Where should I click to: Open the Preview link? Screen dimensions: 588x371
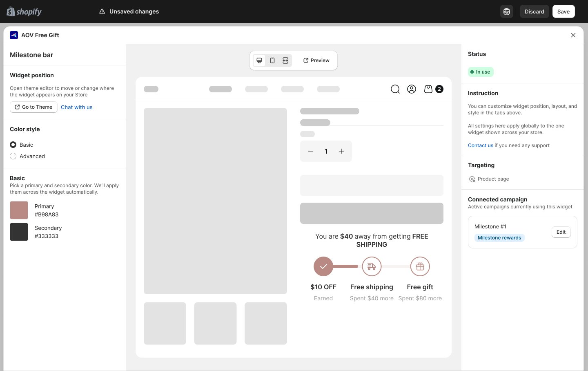(x=316, y=60)
